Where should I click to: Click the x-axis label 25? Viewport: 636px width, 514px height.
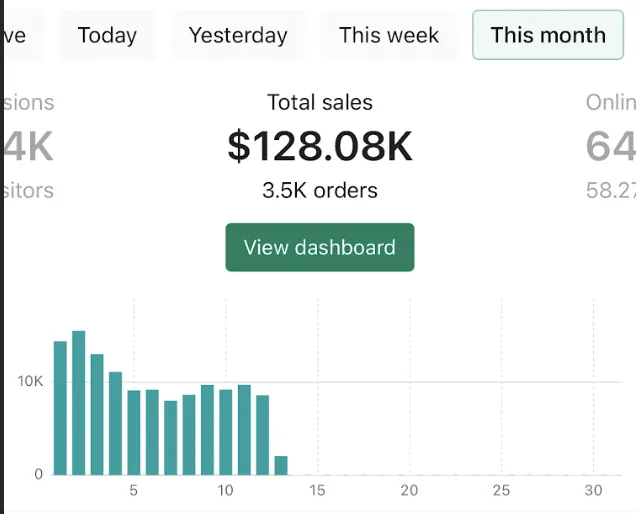501,490
